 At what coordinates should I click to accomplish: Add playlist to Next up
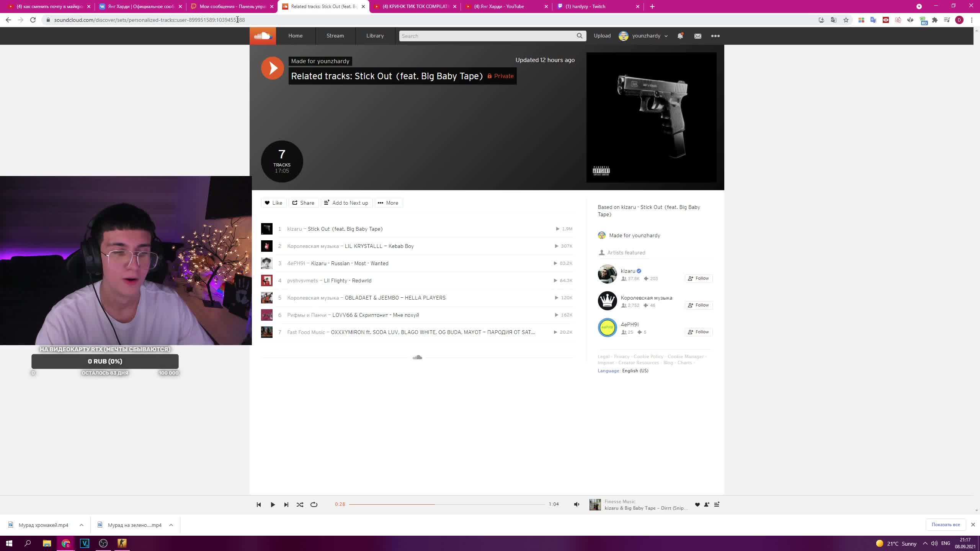(346, 203)
